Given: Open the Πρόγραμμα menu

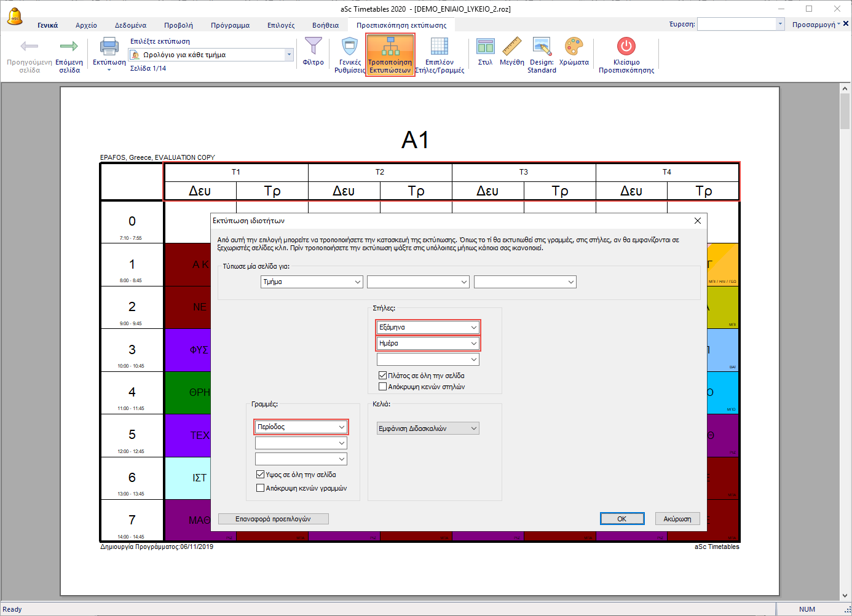Looking at the screenshot, I should [230, 25].
